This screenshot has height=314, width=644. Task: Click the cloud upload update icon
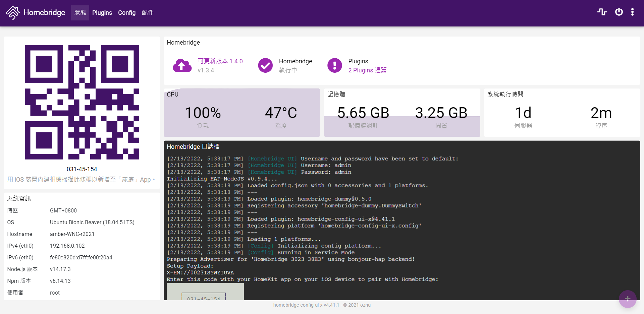click(182, 65)
